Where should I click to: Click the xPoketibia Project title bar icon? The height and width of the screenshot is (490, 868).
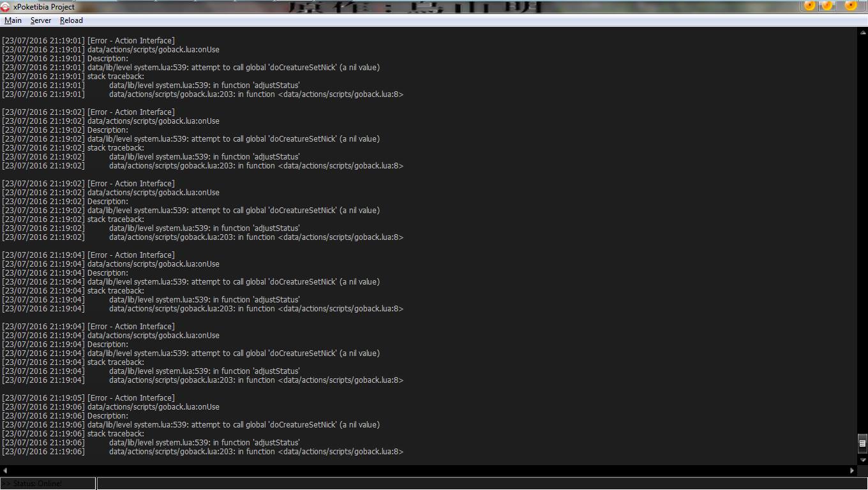tap(5, 6)
